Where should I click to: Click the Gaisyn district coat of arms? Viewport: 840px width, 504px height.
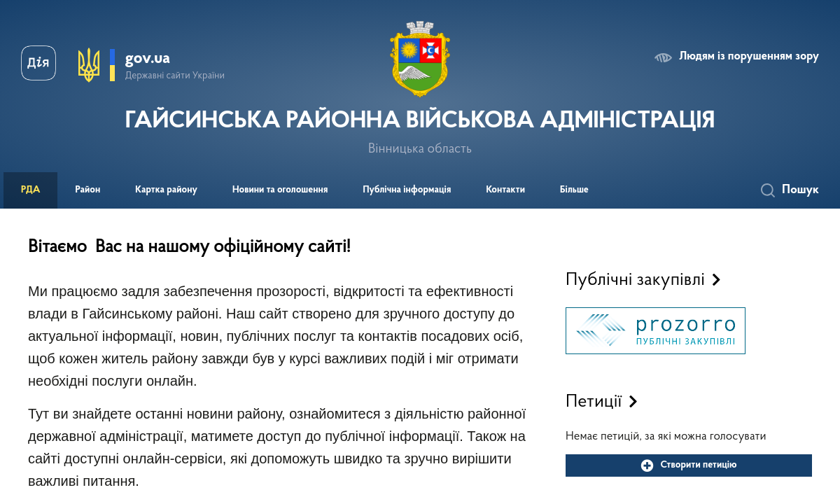(420, 59)
